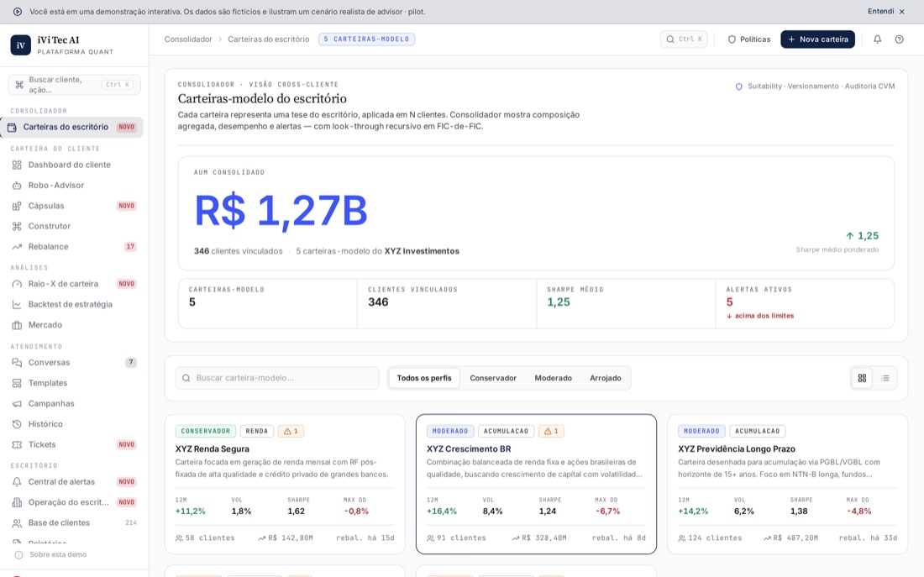Switch to grid view layout
The height and width of the screenshot is (577, 924).
[862, 379]
